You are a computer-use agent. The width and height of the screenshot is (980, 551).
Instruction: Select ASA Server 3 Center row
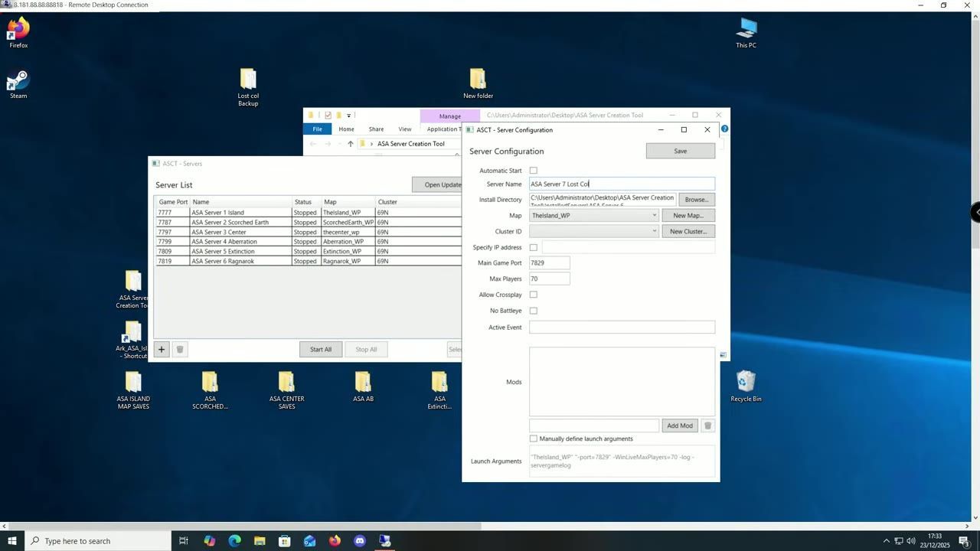pyautogui.click(x=308, y=232)
